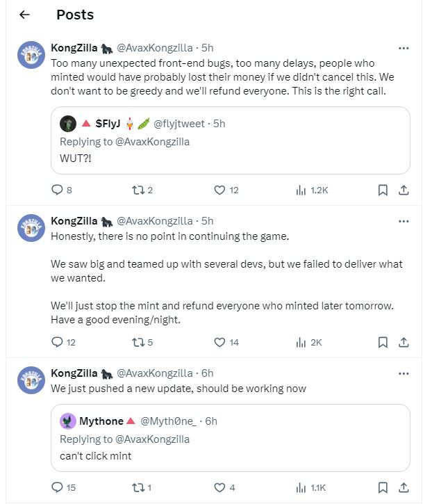The height and width of the screenshot is (504, 432).
Task: Open the $FlyJ avatar in the quoted post
Action: (68, 124)
